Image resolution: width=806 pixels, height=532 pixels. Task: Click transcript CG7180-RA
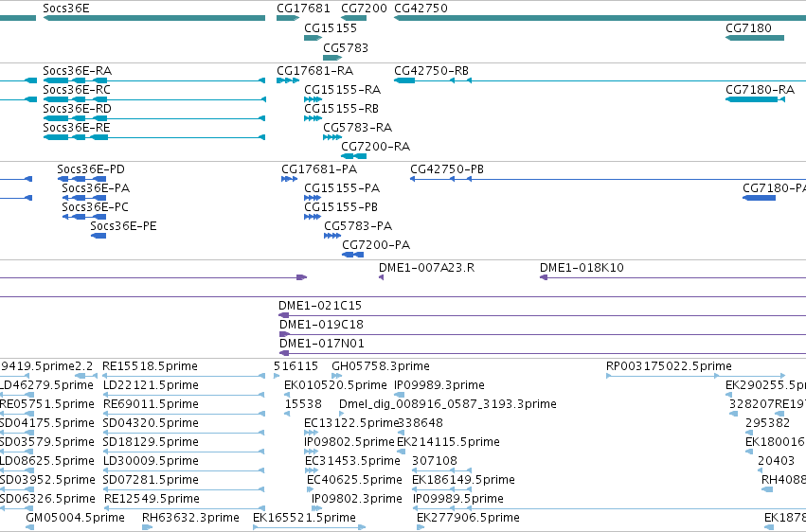pos(755,99)
